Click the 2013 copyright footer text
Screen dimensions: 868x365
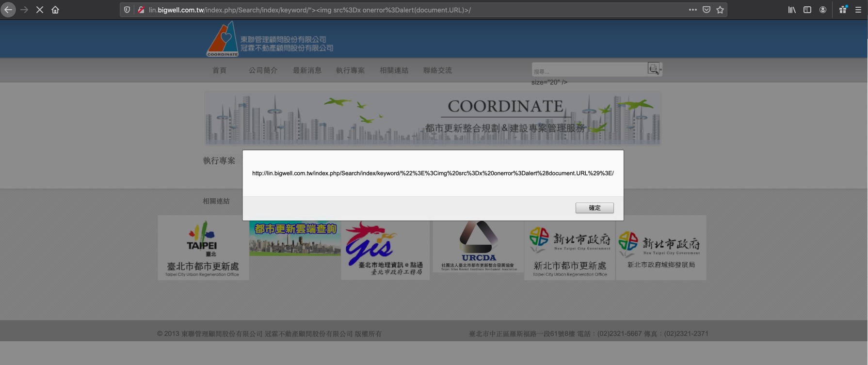tap(269, 333)
